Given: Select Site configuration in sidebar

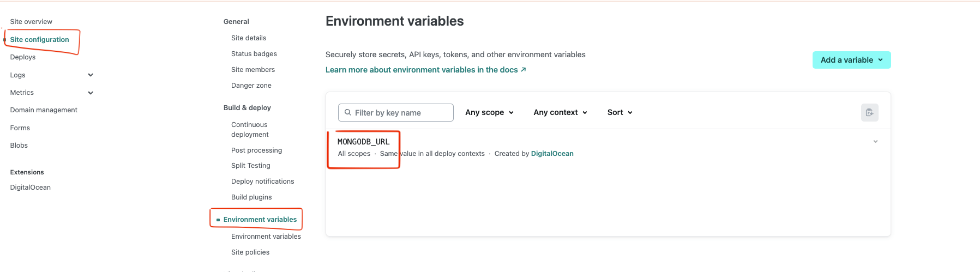Looking at the screenshot, I should [x=39, y=40].
